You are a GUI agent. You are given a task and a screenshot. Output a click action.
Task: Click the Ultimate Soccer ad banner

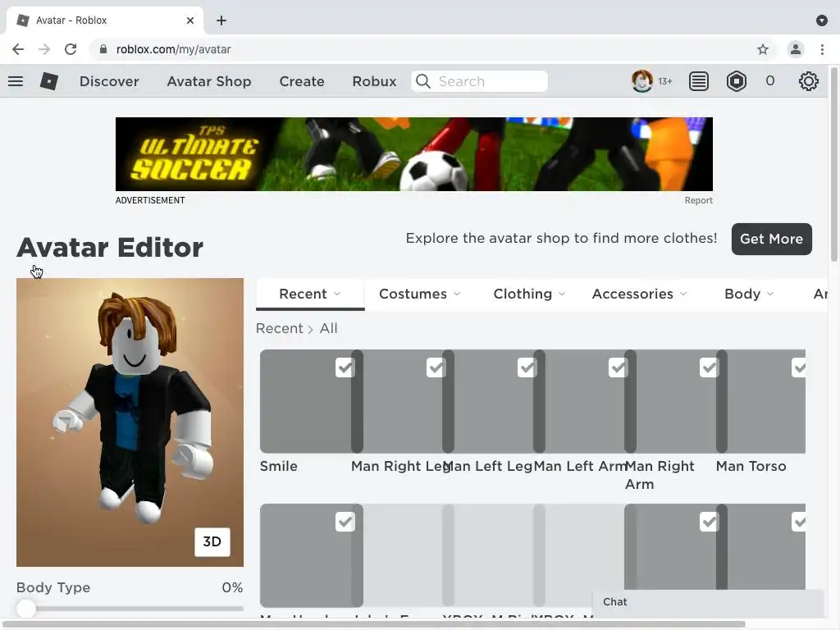coord(414,154)
